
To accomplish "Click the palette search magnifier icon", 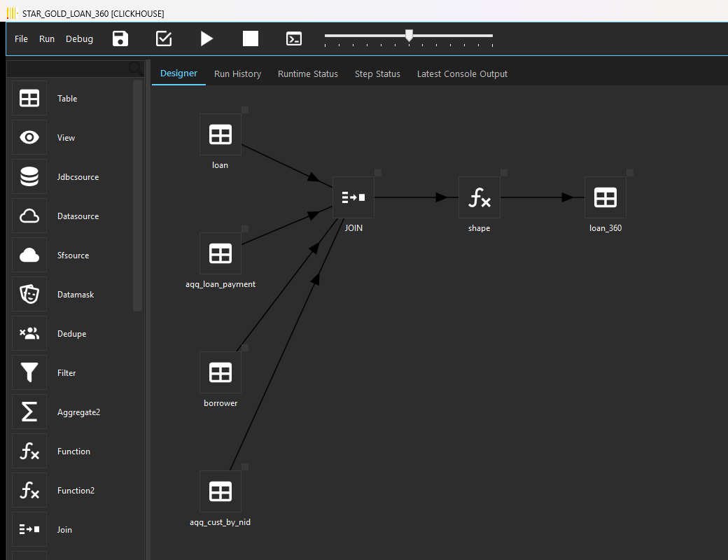I will pos(136,69).
